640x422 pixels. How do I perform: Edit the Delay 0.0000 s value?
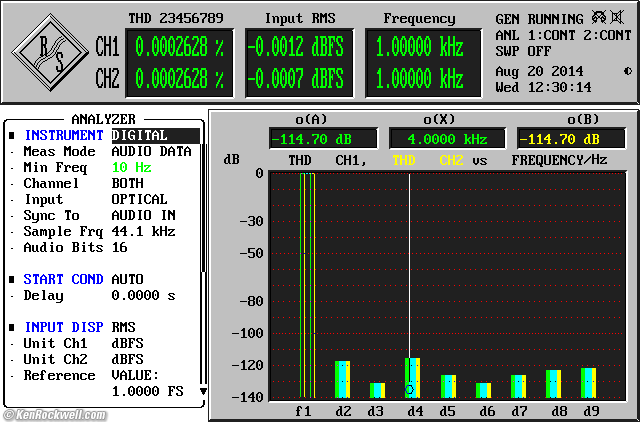[143, 295]
